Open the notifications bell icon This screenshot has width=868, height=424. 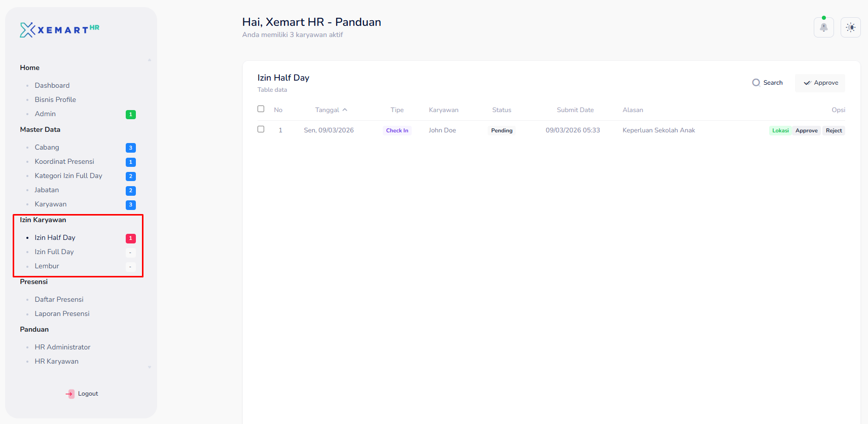(x=823, y=27)
